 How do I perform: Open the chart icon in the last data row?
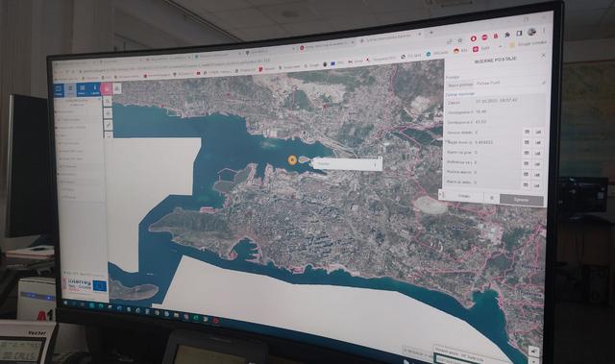(x=537, y=185)
